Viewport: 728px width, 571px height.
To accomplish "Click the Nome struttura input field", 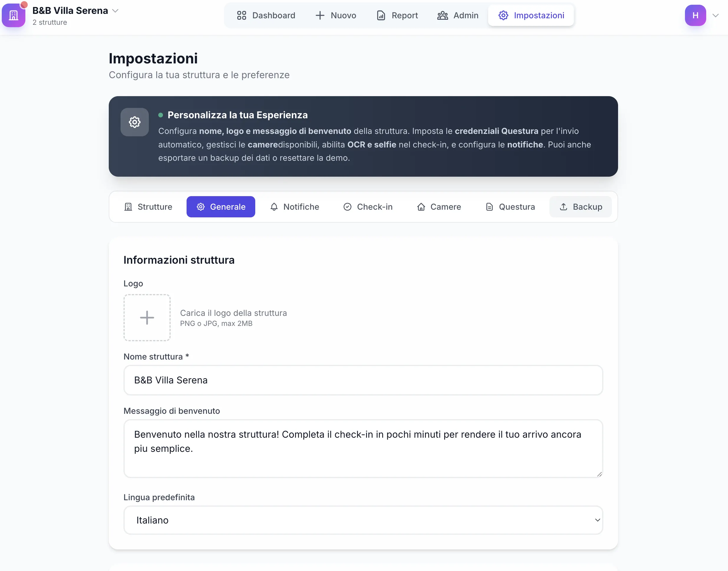I will coord(363,380).
